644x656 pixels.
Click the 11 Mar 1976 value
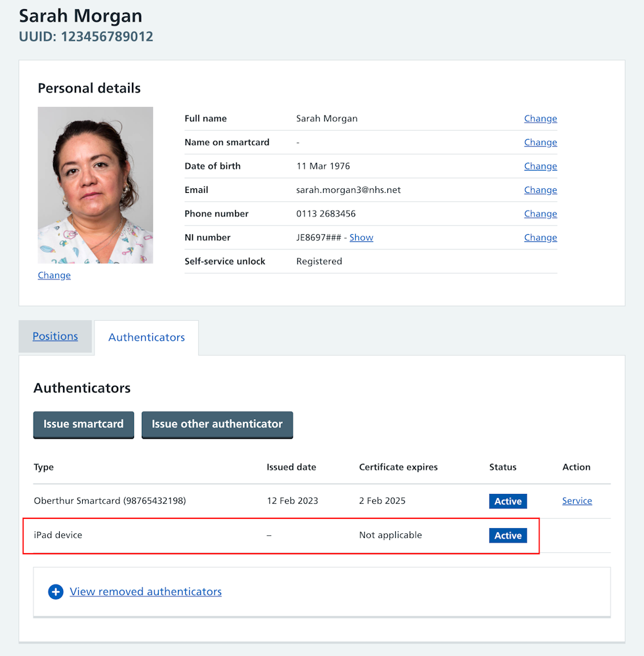323,166
